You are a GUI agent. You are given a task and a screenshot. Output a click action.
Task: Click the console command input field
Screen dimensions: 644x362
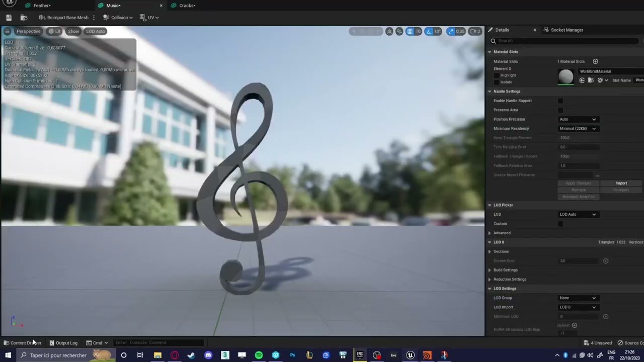pos(158,343)
